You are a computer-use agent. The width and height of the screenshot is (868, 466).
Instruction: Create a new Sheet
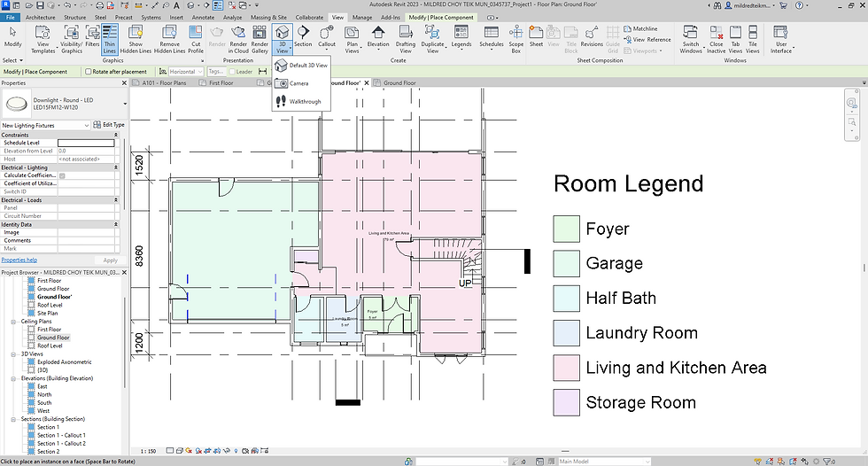coord(536,36)
